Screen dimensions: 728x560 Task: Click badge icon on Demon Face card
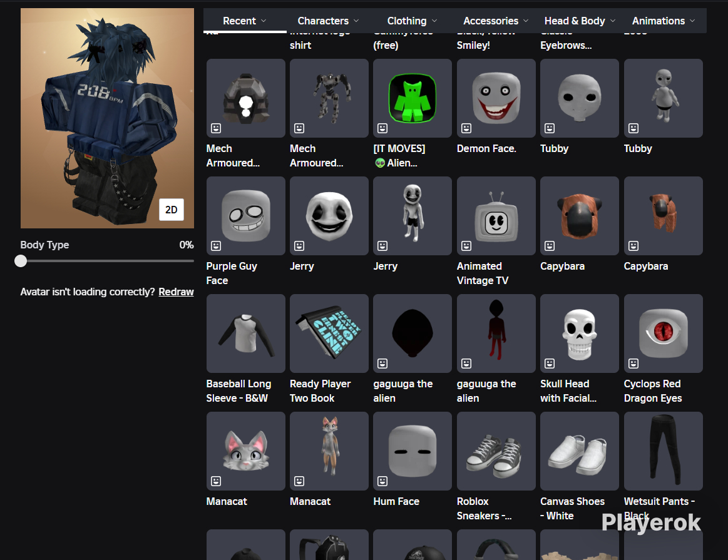(466, 128)
